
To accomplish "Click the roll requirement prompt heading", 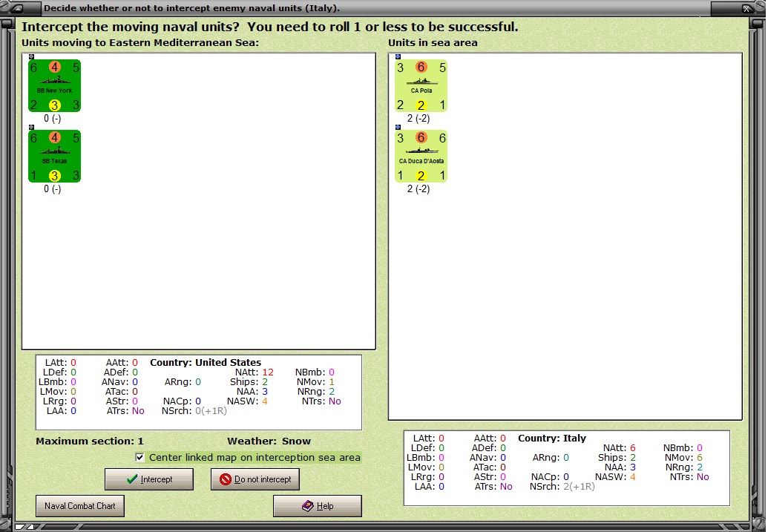I will click(270, 27).
